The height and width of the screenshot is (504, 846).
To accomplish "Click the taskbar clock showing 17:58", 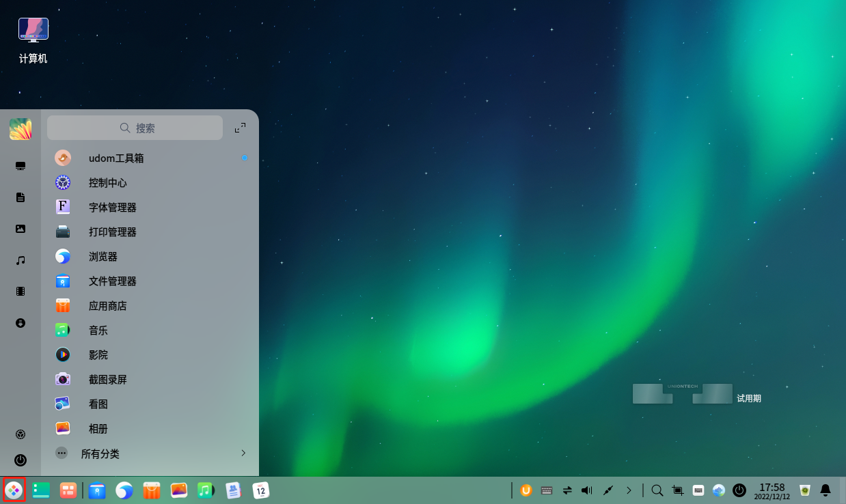I will coord(772,490).
